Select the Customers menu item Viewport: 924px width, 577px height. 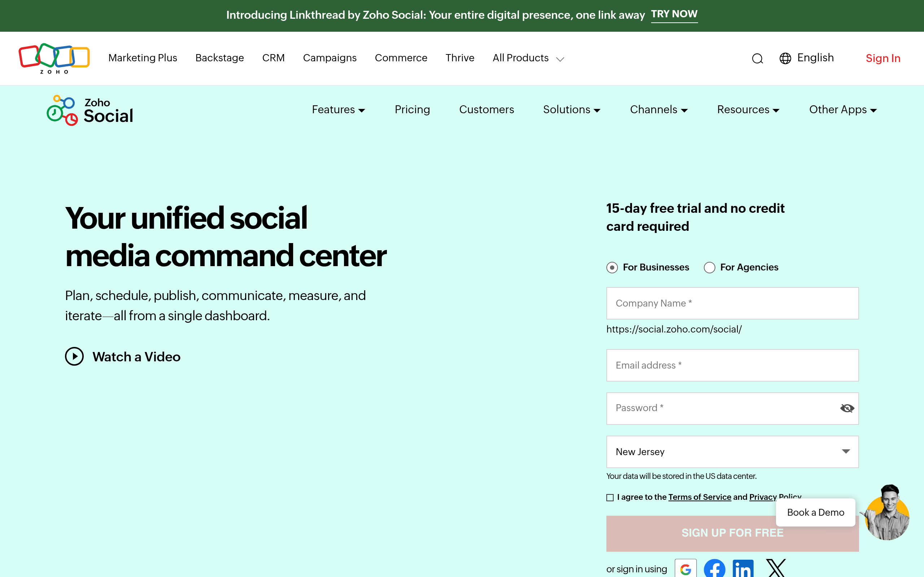(487, 110)
